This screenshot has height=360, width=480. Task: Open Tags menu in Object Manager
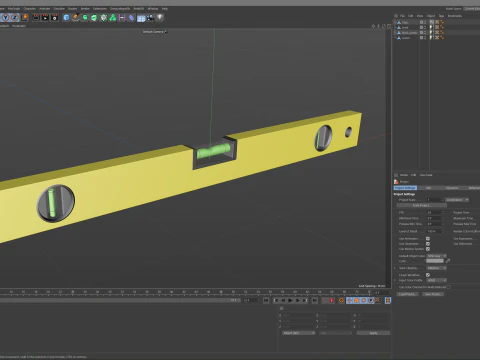[x=441, y=16]
